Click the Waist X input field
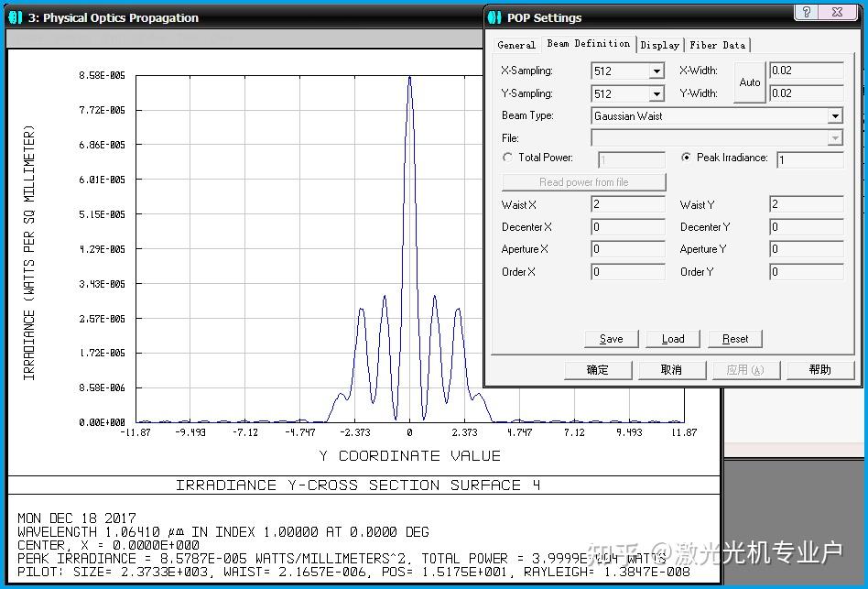Image resolution: width=868 pixels, height=589 pixels. click(x=627, y=205)
